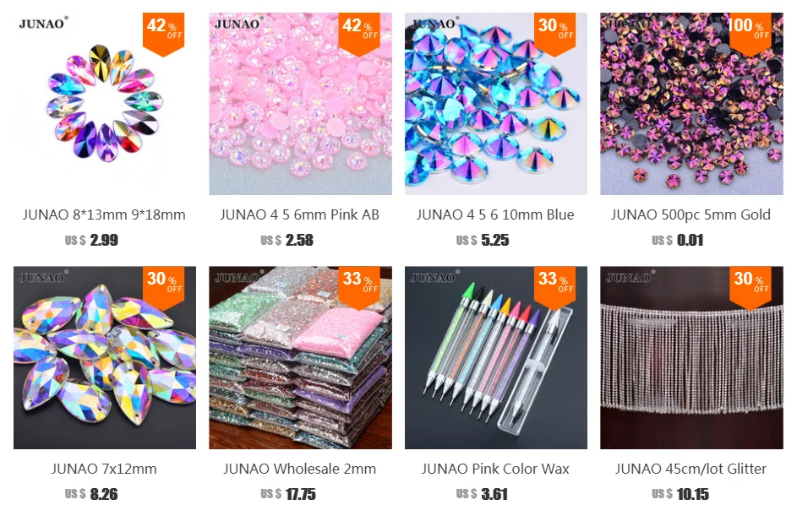Screen dimensions: 797x532
Task: Select the JUNAO Pink Color Wax title
Action: [x=495, y=469]
